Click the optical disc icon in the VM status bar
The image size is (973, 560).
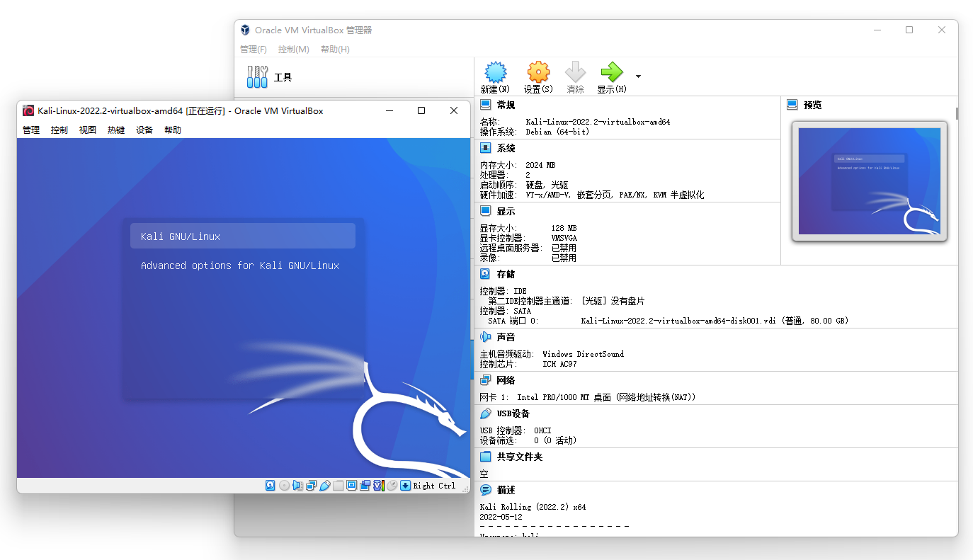pyautogui.click(x=284, y=485)
